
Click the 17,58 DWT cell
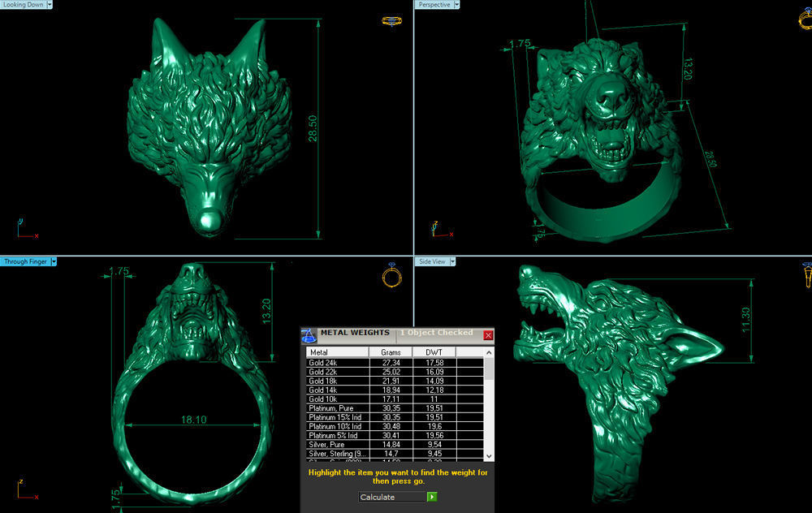point(434,363)
